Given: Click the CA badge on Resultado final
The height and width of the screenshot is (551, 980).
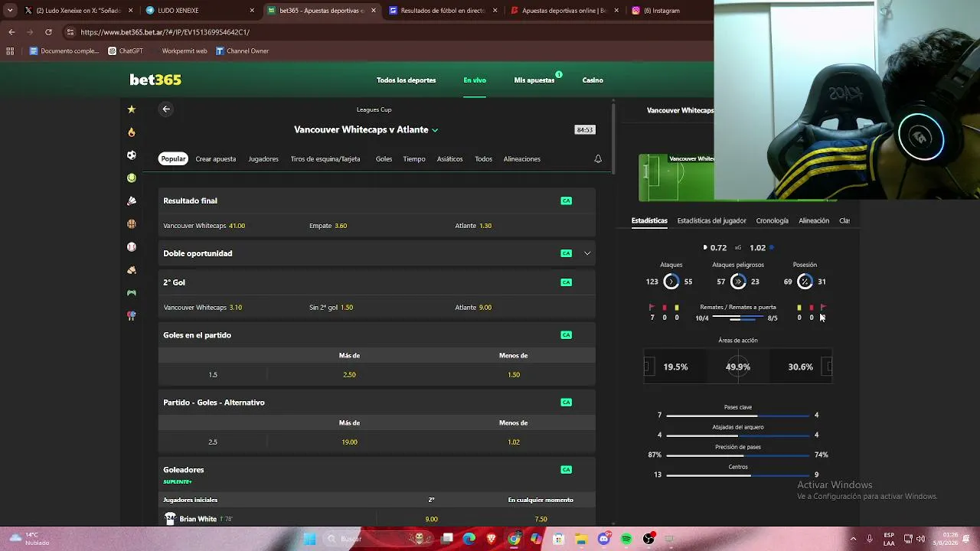Looking at the screenshot, I should (567, 201).
